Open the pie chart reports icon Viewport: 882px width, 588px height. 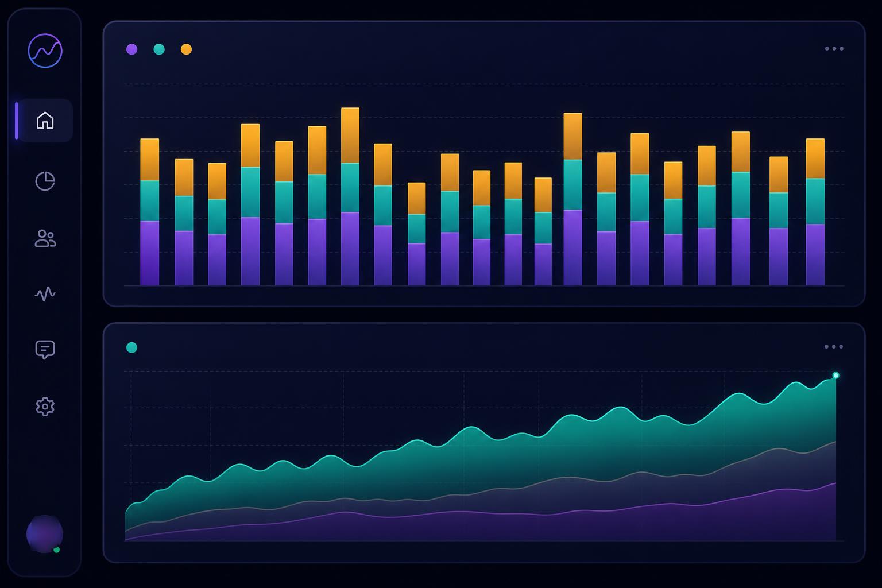(45, 181)
